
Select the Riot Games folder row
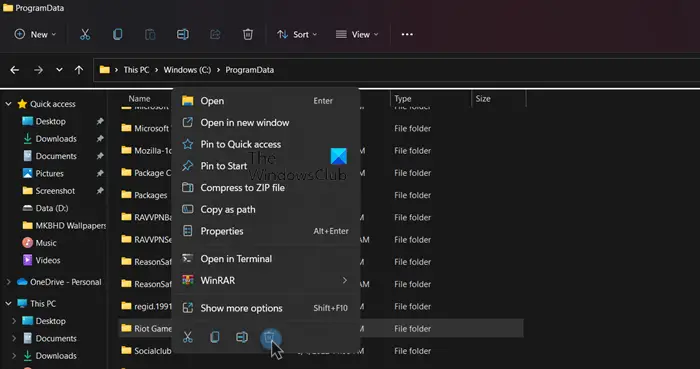tap(321, 328)
